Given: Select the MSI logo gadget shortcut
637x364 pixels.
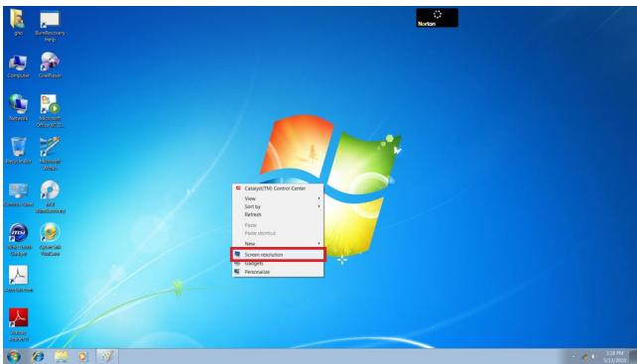Looking at the screenshot, I should pos(18,240).
